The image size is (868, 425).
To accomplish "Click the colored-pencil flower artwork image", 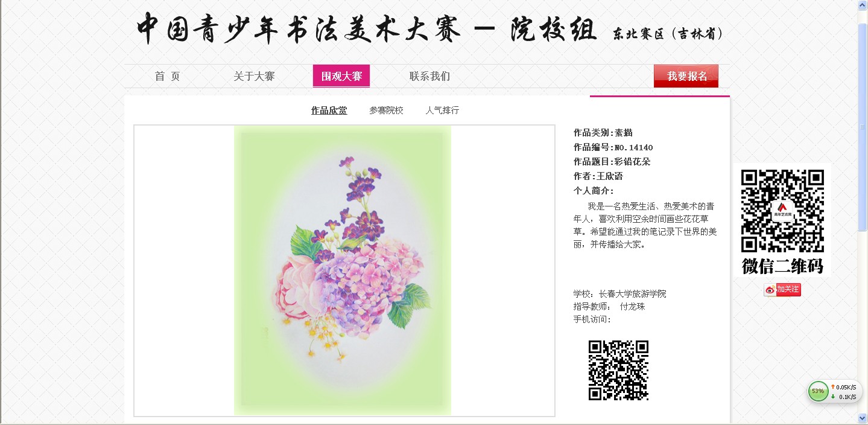I will pos(343,270).
